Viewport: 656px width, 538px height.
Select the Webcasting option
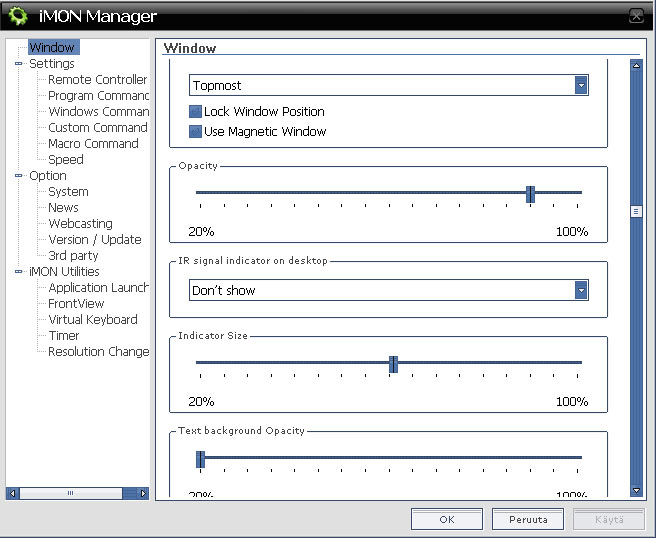(80, 223)
